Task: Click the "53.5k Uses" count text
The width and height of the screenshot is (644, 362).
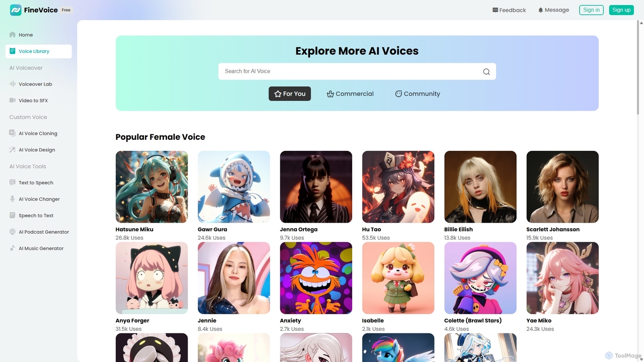Action: pyautogui.click(x=376, y=238)
